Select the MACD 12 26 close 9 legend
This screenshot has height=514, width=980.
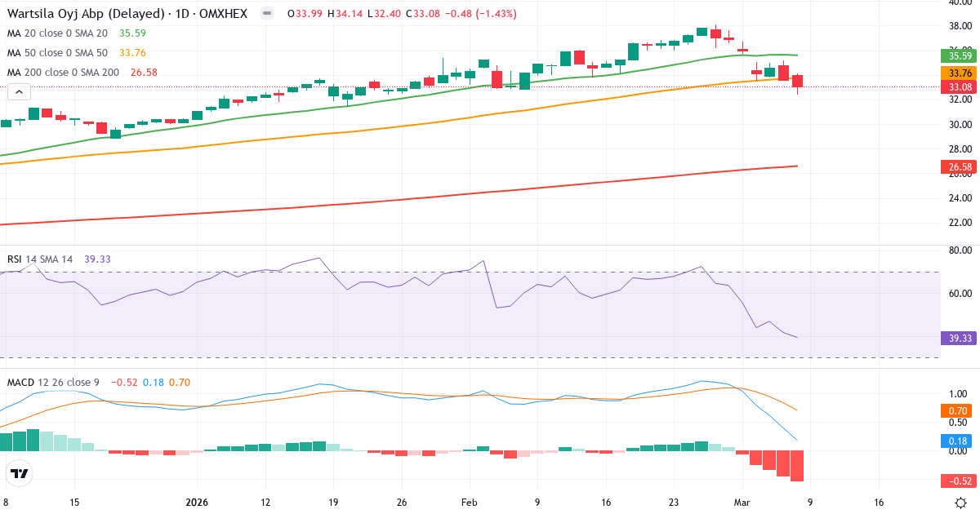[x=53, y=382]
